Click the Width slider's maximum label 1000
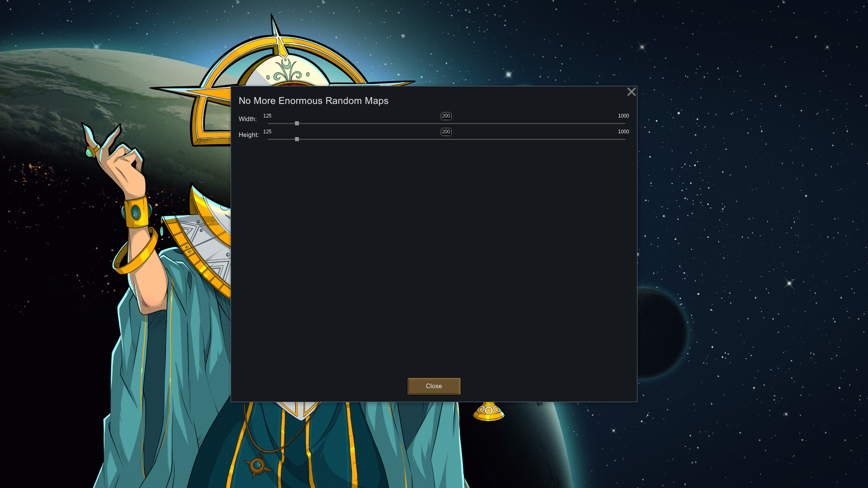The image size is (868, 488). point(623,116)
